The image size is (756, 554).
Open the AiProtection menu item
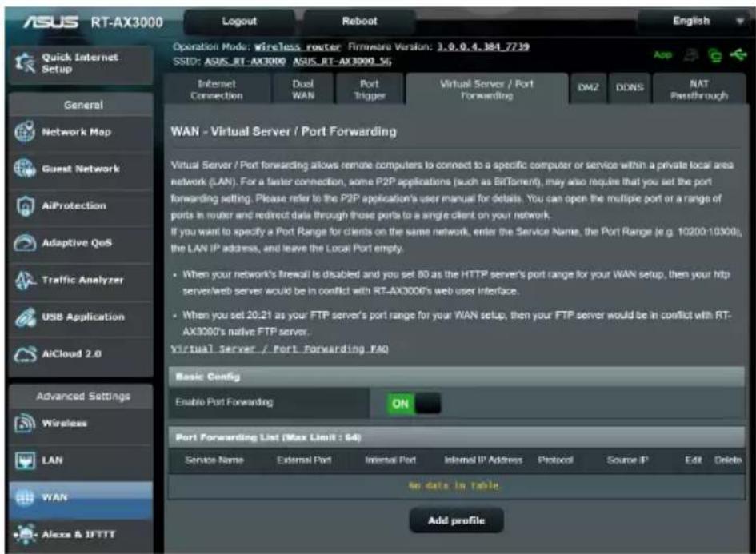tap(81, 205)
